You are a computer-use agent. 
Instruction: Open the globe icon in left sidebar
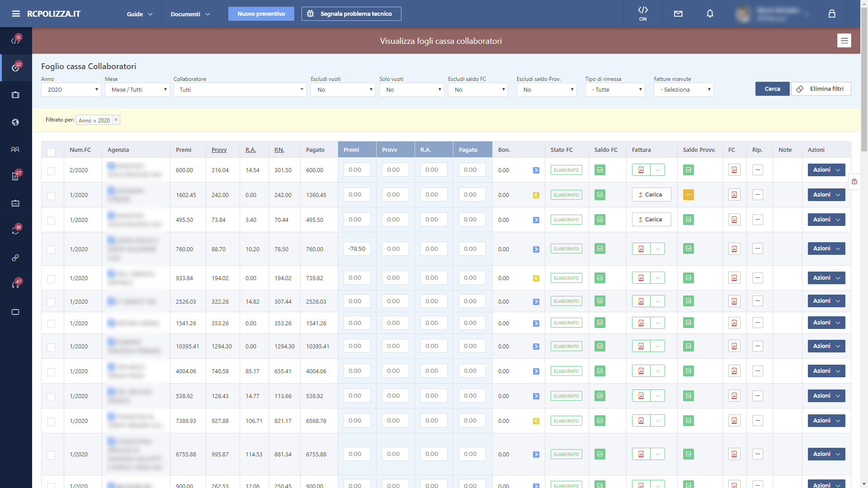pos(15,122)
